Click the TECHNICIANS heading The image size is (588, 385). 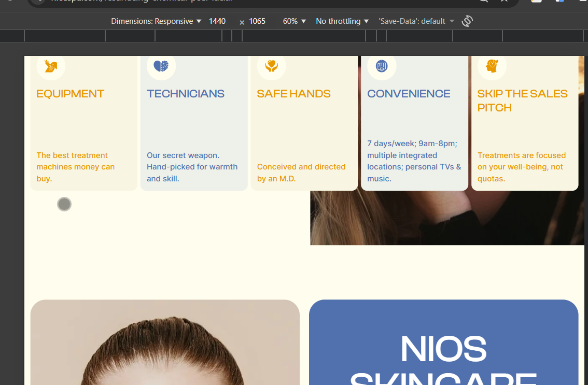tap(186, 93)
